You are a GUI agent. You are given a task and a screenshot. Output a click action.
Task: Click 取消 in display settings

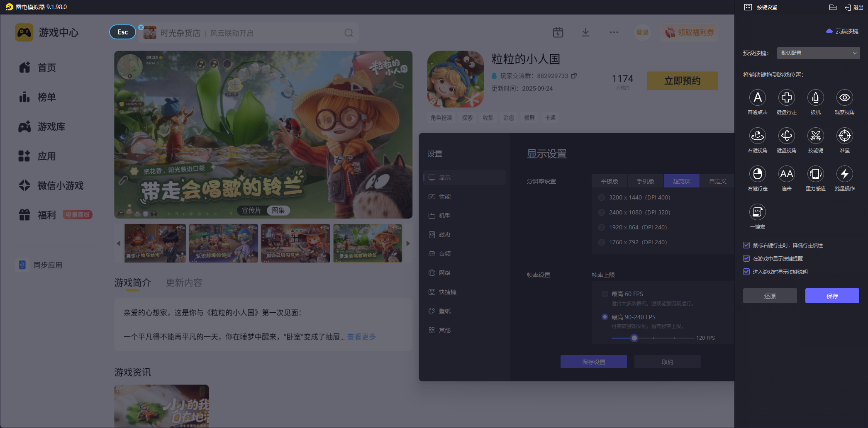click(667, 362)
